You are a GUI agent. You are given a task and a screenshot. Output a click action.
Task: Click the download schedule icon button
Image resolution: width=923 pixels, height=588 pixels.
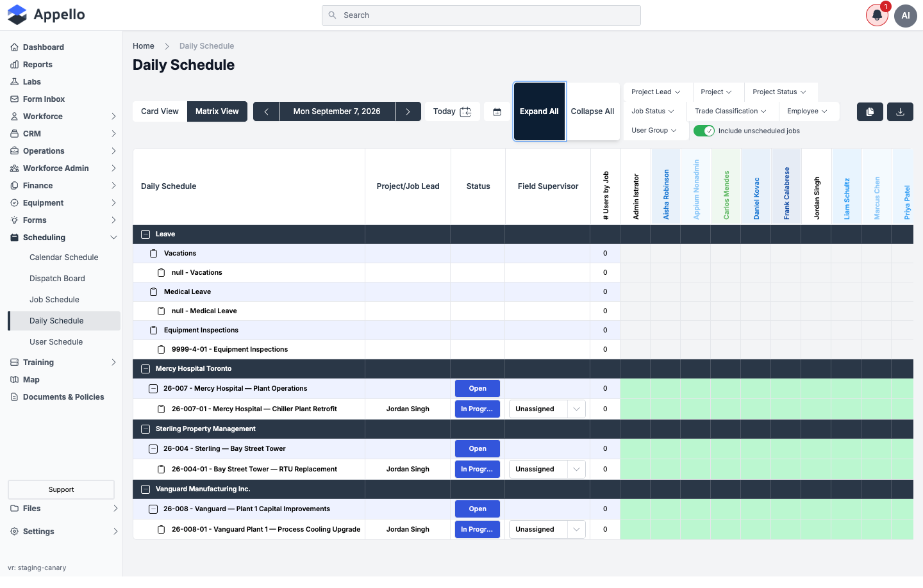pyautogui.click(x=900, y=111)
